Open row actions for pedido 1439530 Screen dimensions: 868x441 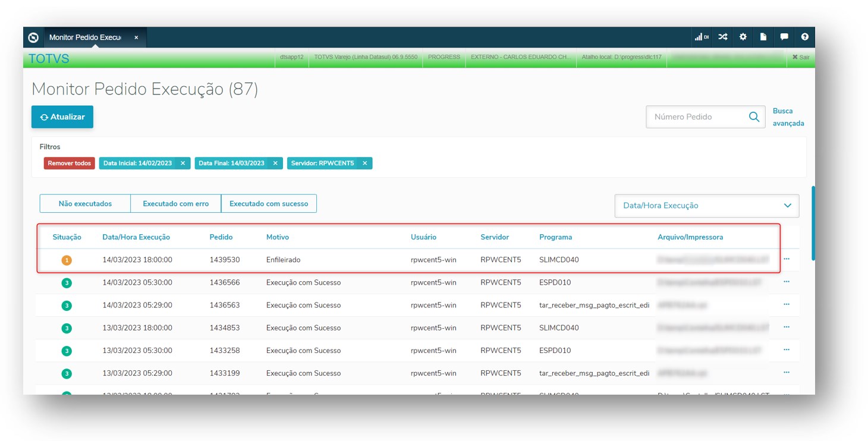pos(787,259)
